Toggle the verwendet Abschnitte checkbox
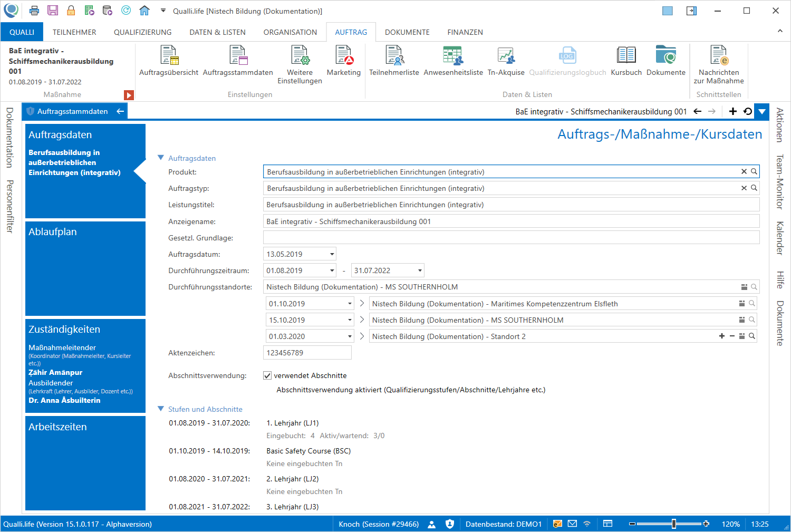Image resolution: width=791 pixels, height=532 pixels. point(267,375)
